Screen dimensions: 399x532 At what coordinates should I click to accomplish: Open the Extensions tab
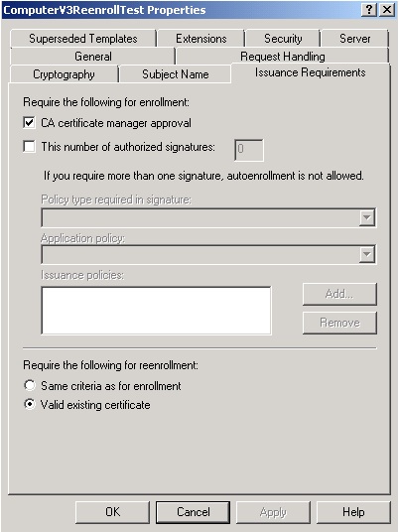click(201, 39)
